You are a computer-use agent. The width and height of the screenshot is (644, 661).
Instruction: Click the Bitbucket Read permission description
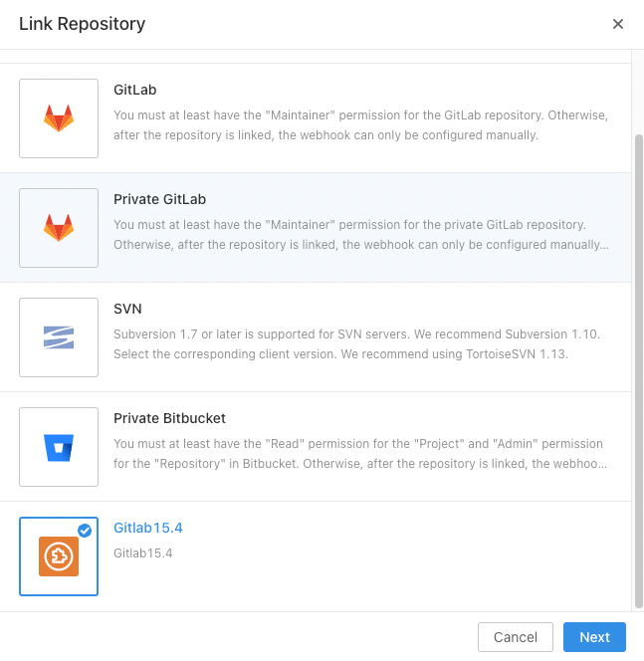coord(360,454)
